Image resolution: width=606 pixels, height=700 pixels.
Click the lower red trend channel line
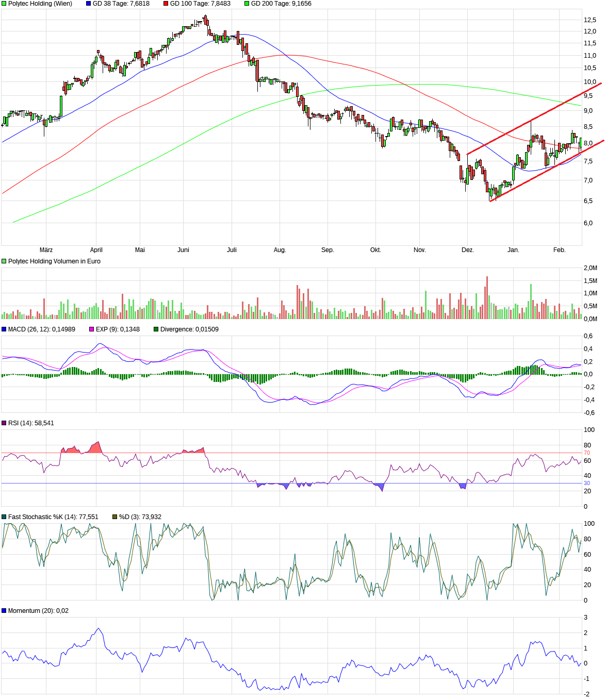click(x=547, y=171)
